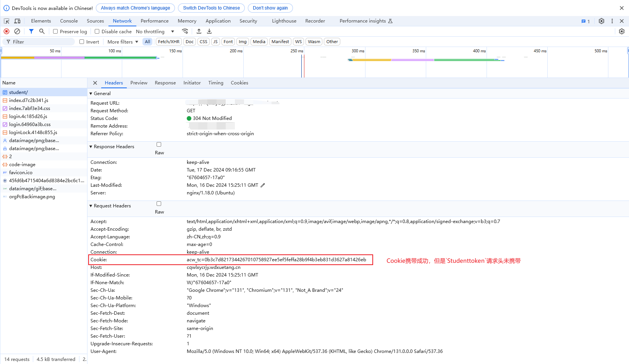
Task: Open the Timing sub-tab
Action: (216, 83)
